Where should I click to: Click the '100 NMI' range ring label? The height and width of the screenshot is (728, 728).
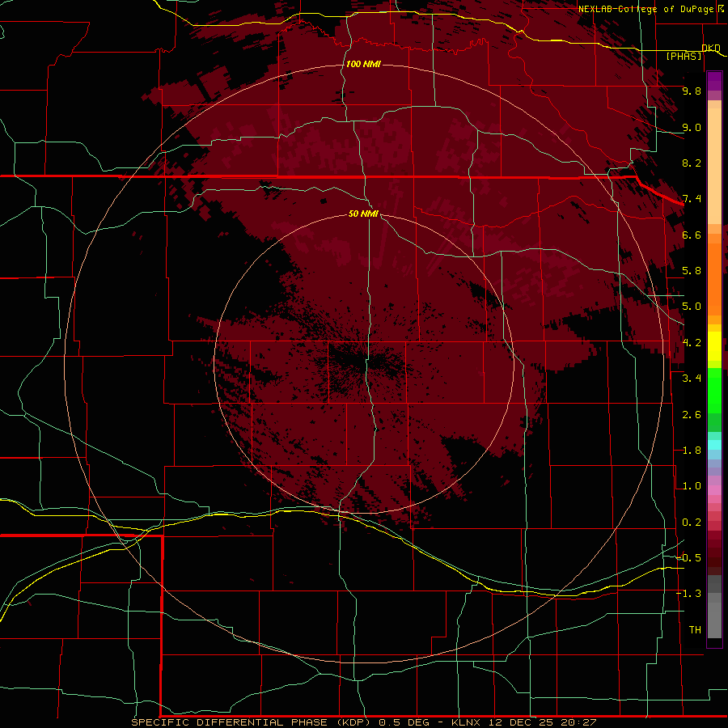(x=363, y=64)
